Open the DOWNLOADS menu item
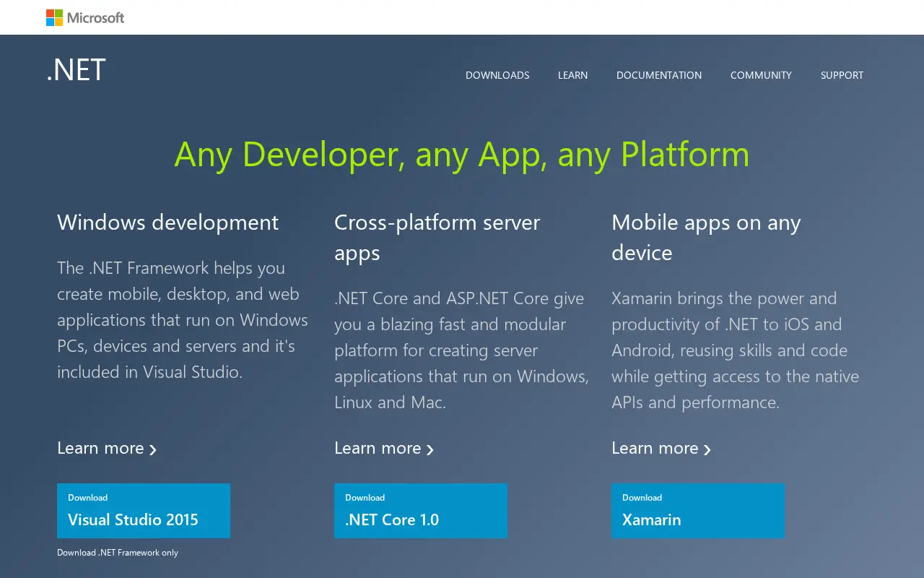This screenshot has width=924, height=578. tap(497, 75)
